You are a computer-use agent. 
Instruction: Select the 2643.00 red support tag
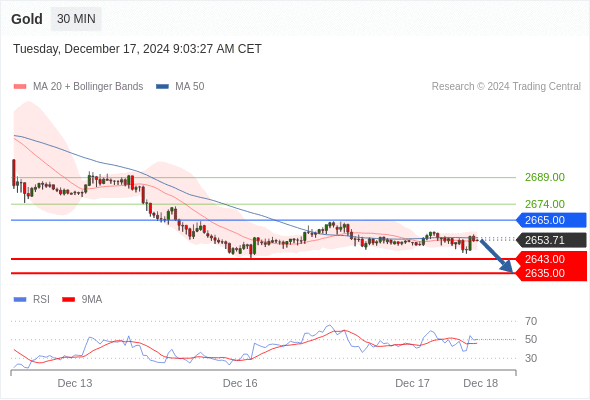[x=551, y=259]
